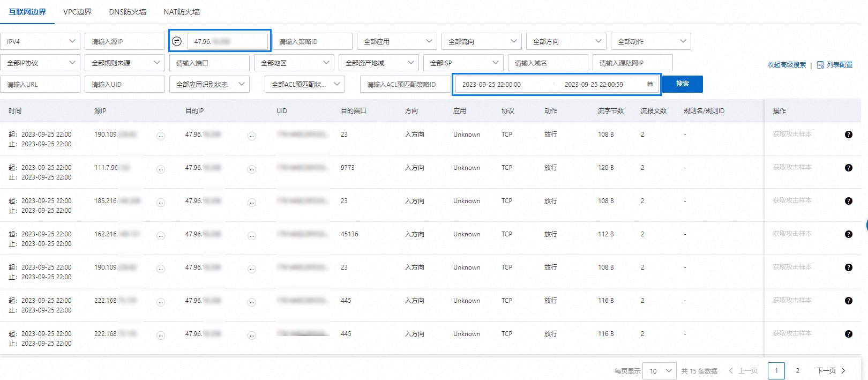Image resolution: width=868 pixels, height=380 pixels.
Task: Open the 全部动作 dropdown
Action: pyautogui.click(x=651, y=41)
